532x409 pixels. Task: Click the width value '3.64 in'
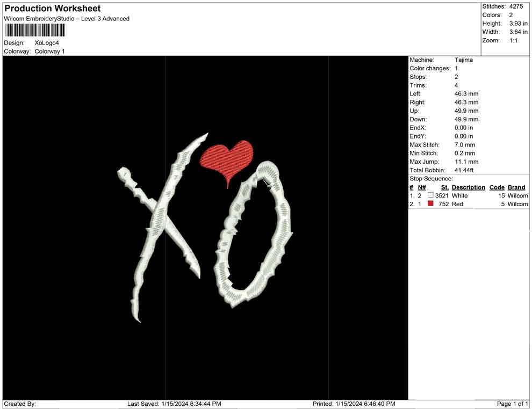[519, 32]
